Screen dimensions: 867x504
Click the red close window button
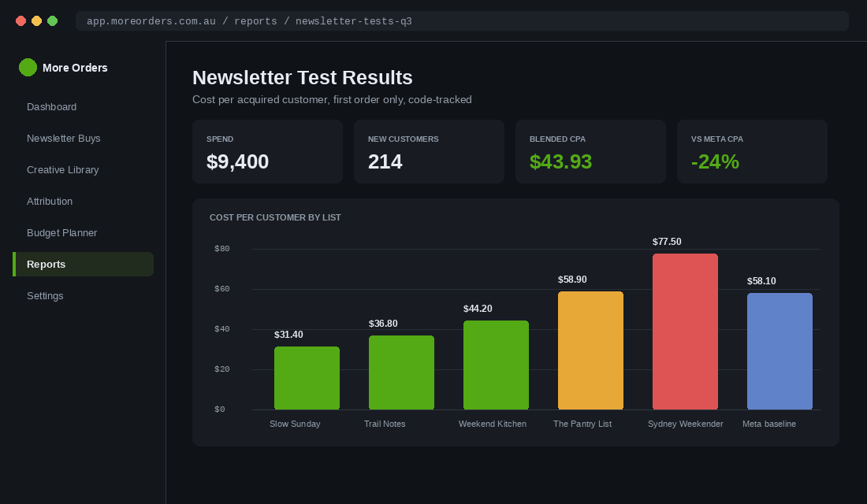[x=21, y=21]
